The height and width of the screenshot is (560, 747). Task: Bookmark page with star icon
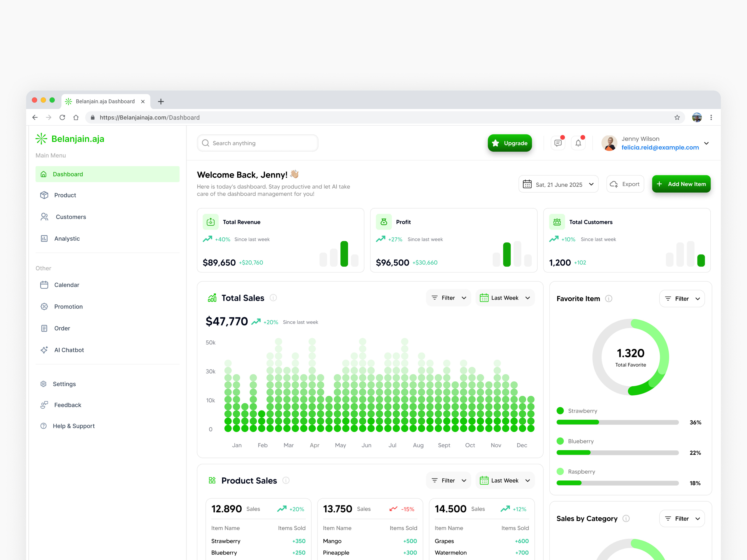pyautogui.click(x=677, y=117)
